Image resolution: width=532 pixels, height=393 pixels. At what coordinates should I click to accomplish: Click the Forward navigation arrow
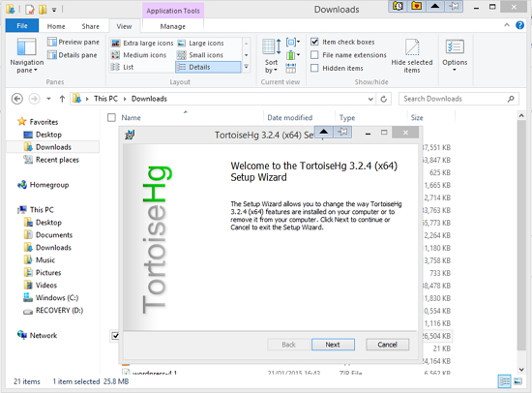click(x=34, y=99)
